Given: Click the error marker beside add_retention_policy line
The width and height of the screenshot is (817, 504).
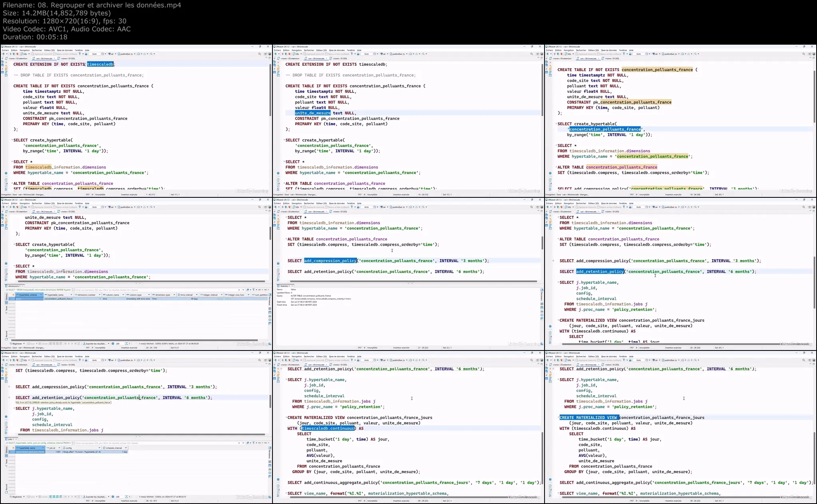Looking at the screenshot, I should pyautogui.click(x=9, y=398).
